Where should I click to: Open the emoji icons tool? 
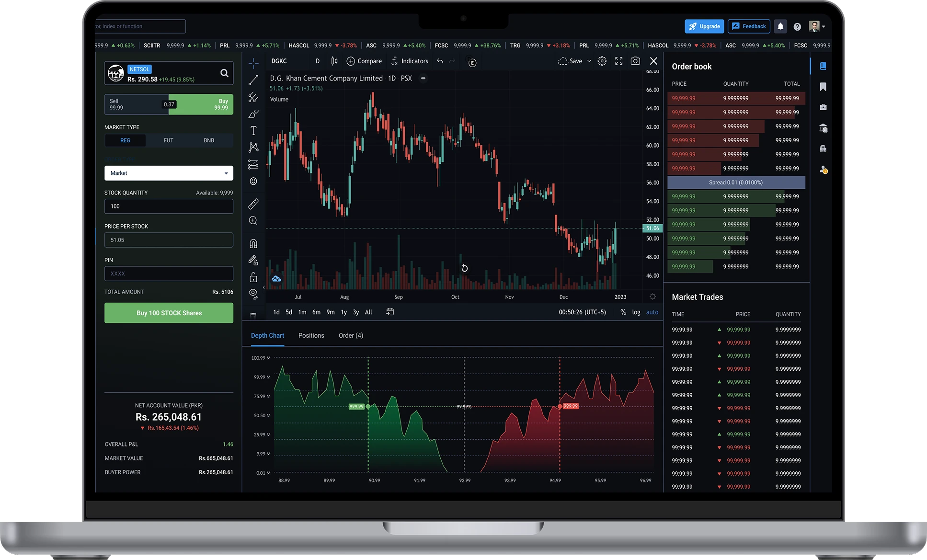click(x=253, y=181)
